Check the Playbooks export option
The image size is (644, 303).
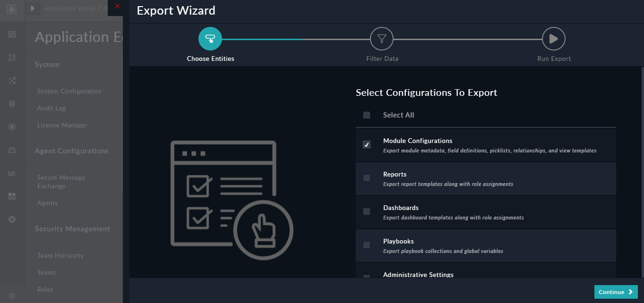tap(366, 245)
